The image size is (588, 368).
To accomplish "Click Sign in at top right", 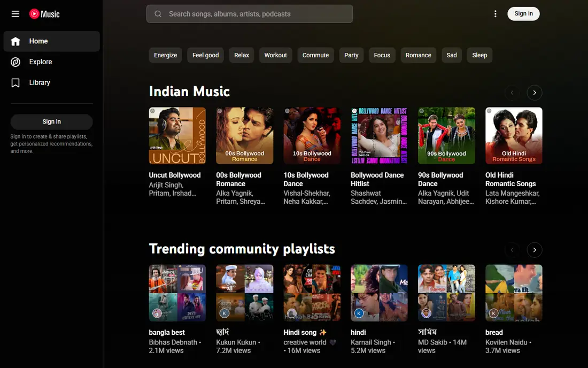I will coord(523,14).
